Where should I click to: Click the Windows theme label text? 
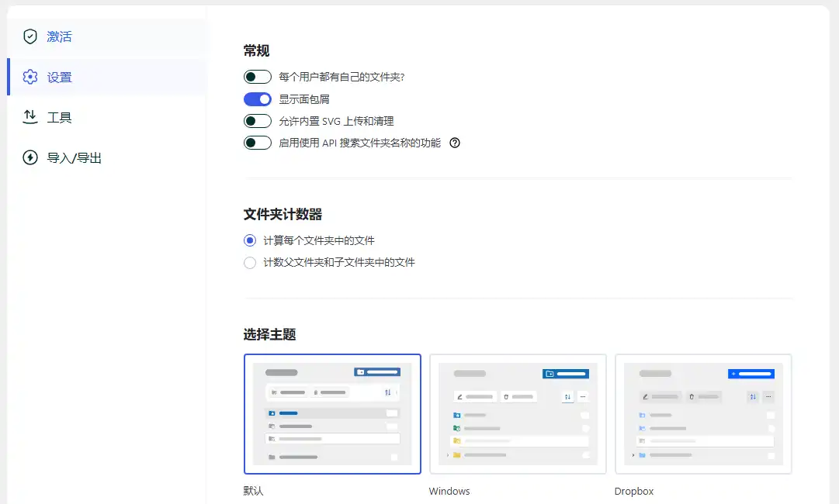click(449, 491)
